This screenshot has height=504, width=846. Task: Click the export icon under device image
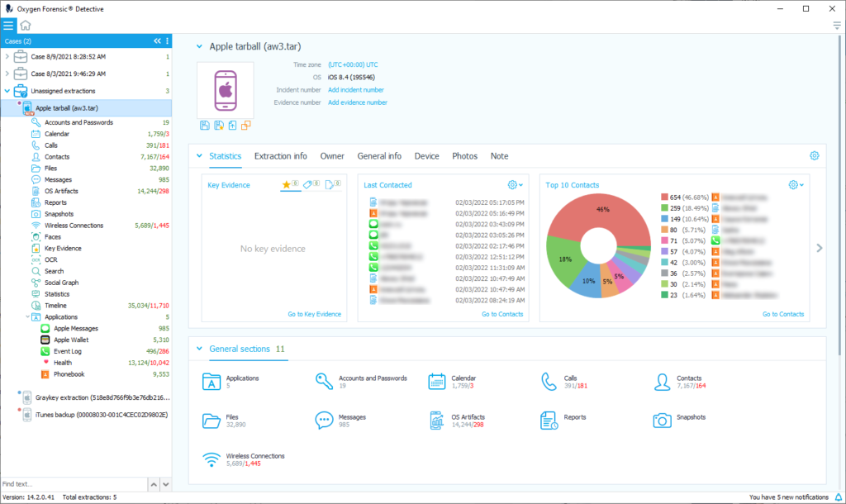click(x=232, y=126)
